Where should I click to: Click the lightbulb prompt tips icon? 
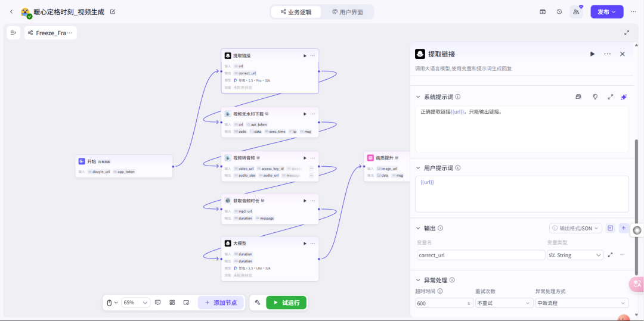[x=595, y=97]
